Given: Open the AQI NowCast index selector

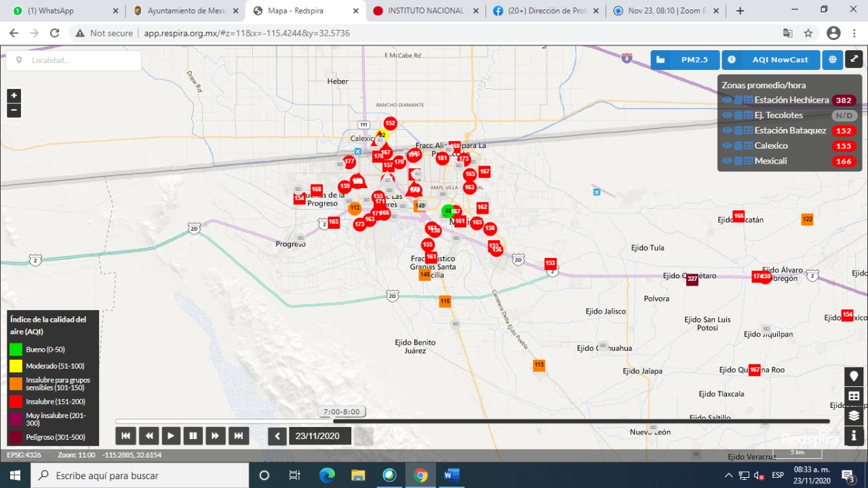Looking at the screenshot, I should tap(770, 60).
